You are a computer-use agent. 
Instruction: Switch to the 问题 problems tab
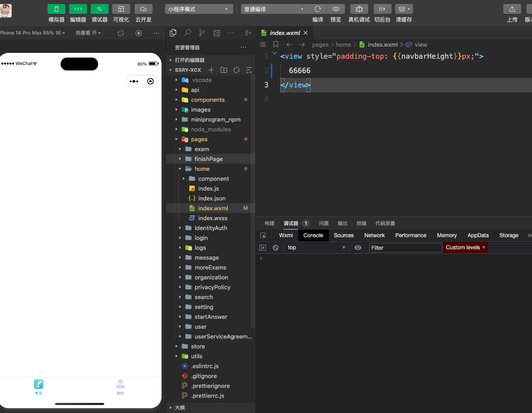pos(324,223)
